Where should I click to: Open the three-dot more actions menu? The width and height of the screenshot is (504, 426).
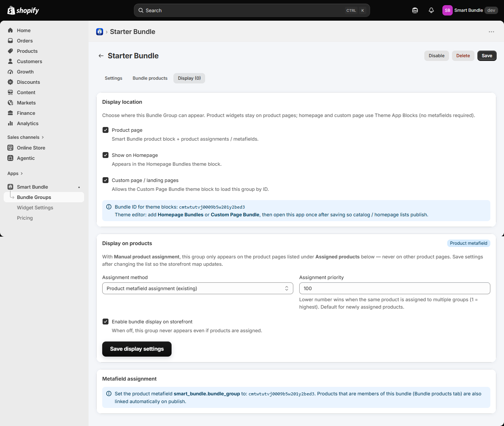[x=491, y=32]
